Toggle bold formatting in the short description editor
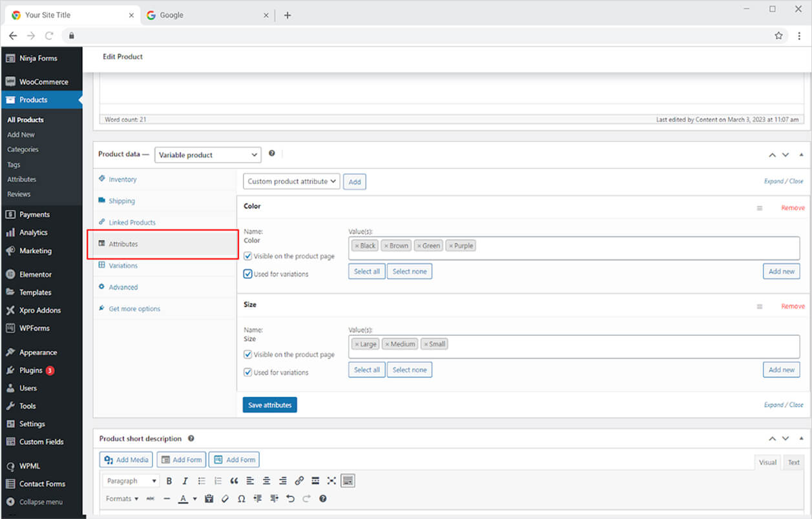 click(x=169, y=481)
